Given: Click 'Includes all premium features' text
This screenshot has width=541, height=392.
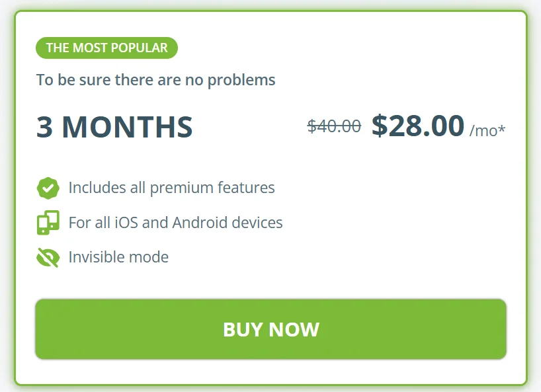Looking at the screenshot, I should coord(171,188).
